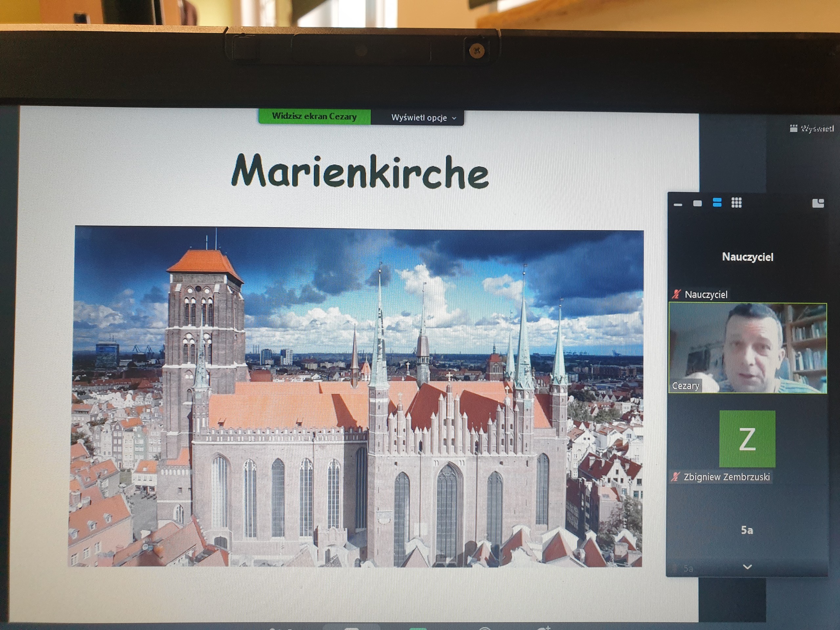Click the Wyświetl view icon at top right
The image size is (840, 630).
click(x=793, y=128)
